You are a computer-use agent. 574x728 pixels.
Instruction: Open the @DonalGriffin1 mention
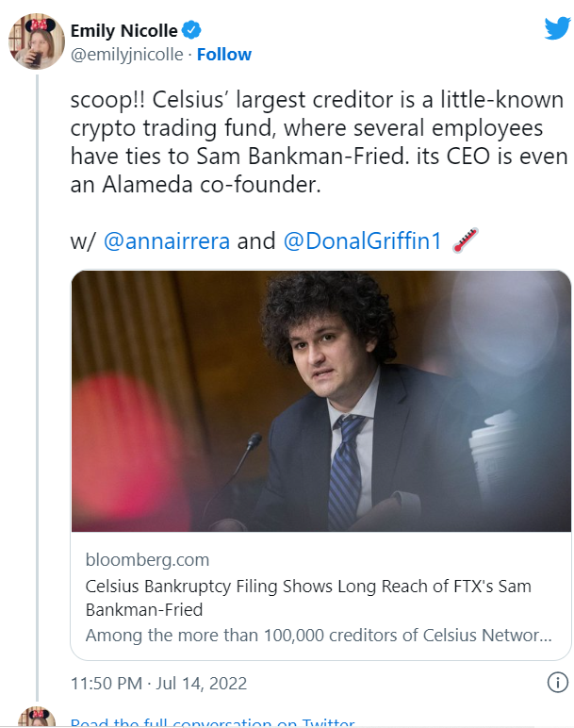pyautogui.click(x=362, y=241)
